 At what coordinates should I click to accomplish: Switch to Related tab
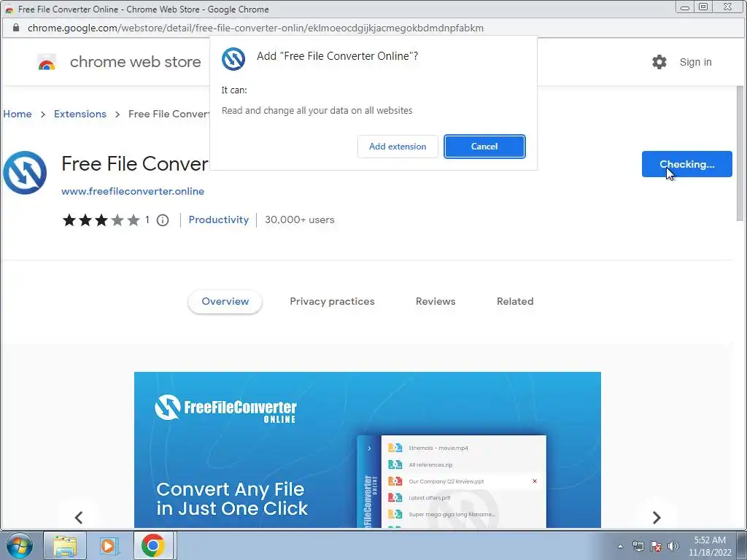coord(515,301)
